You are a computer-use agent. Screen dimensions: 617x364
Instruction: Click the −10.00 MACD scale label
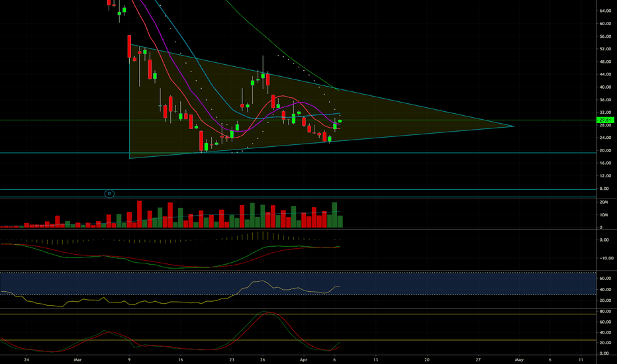[x=605, y=258]
